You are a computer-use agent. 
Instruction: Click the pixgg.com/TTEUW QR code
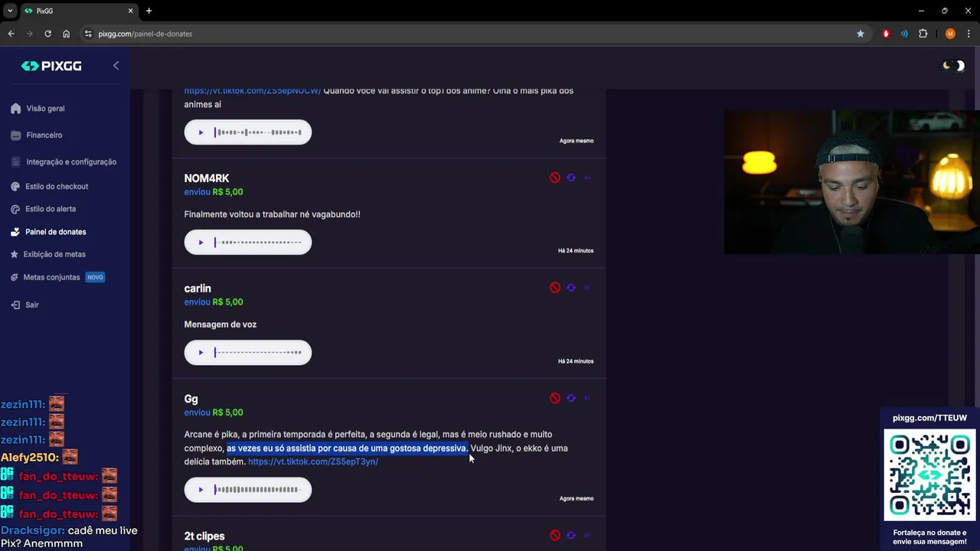pyautogui.click(x=929, y=475)
